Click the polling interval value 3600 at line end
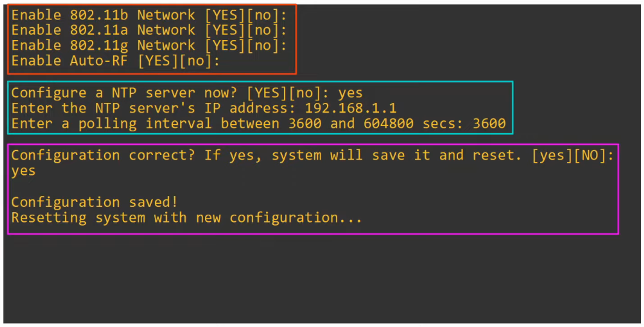 pyautogui.click(x=489, y=124)
